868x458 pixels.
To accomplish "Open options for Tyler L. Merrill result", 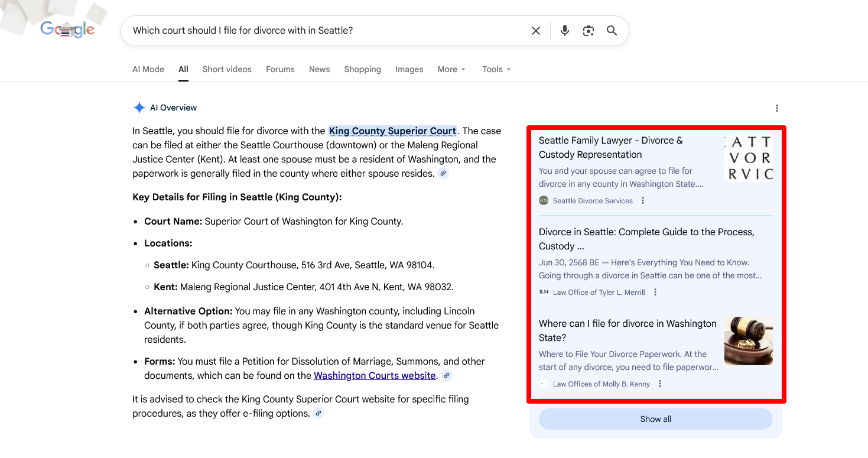I will point(655,293).
